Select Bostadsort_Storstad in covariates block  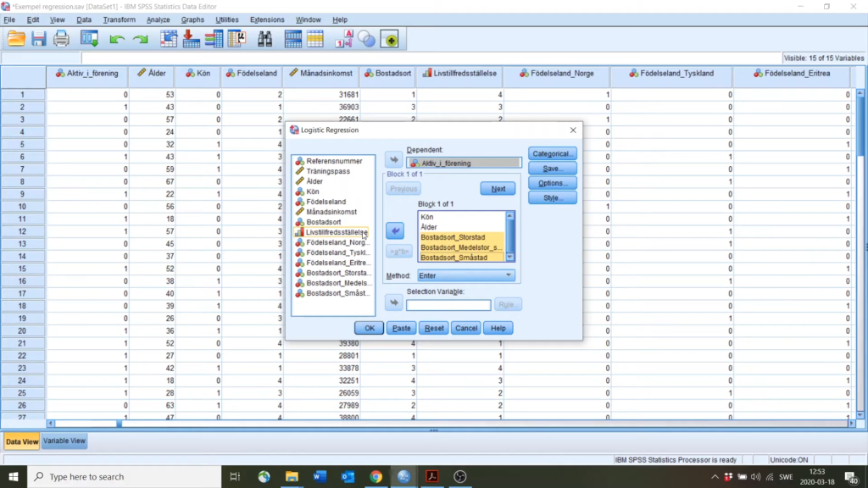[x=453, y=237]
